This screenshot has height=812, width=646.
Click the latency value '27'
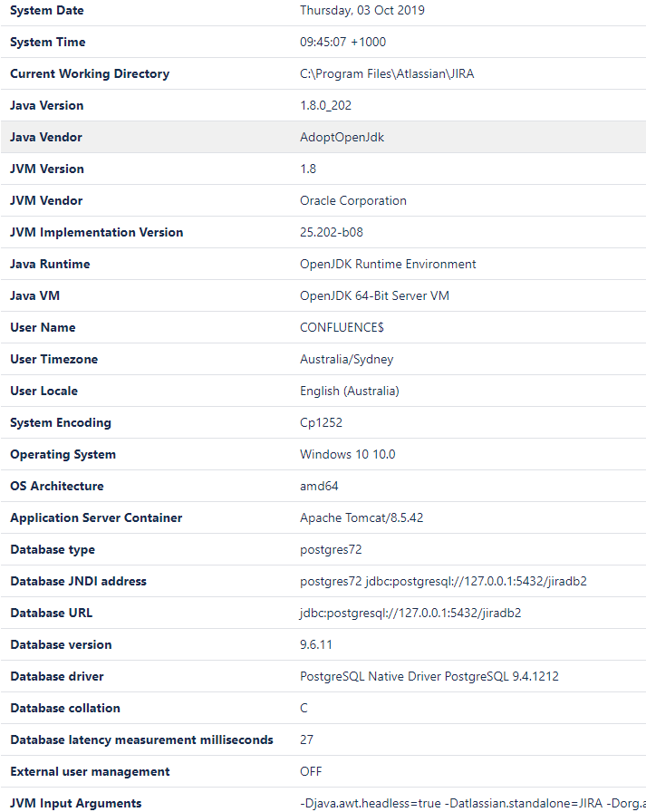pyautogui.click(x=306, y=739)
